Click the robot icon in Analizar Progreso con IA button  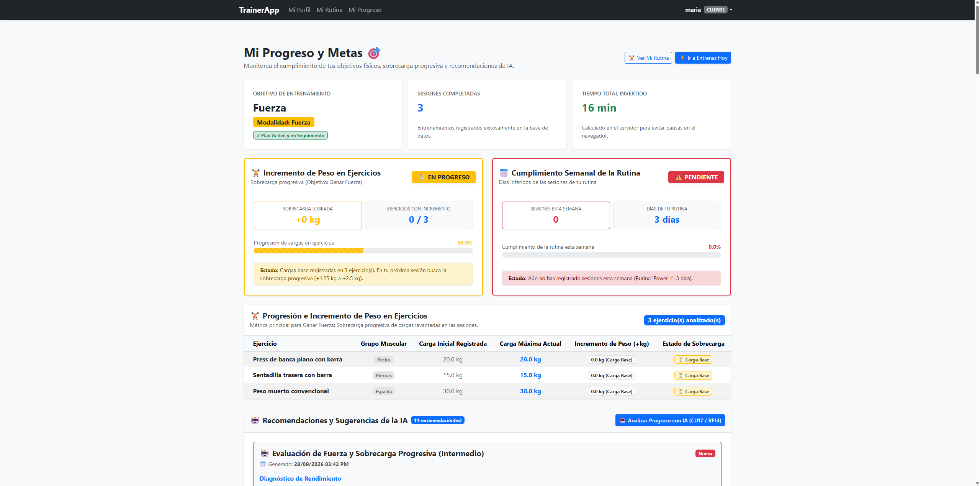[622, 420]
